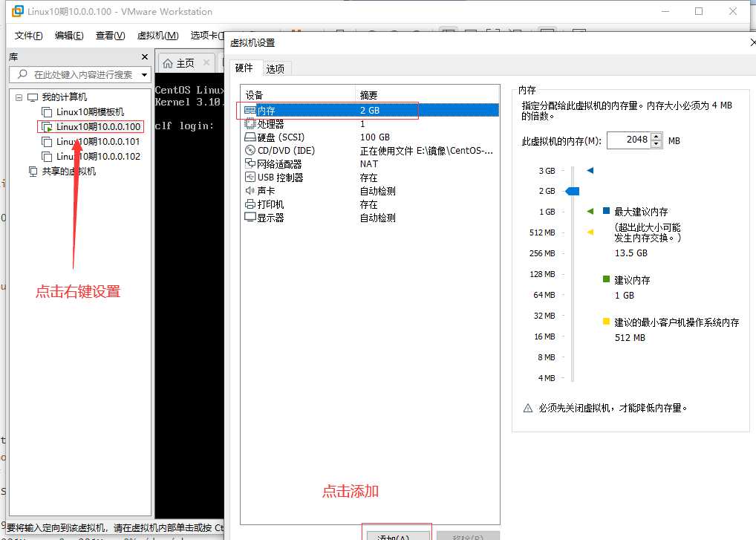Click the running VM icon for 10.0.0.100
The width and height of the screenshot is (756, 540).
click(x=47, y=127)
